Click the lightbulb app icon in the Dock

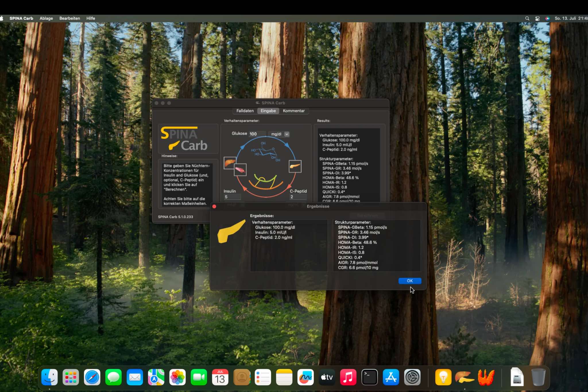pos(443,377)
